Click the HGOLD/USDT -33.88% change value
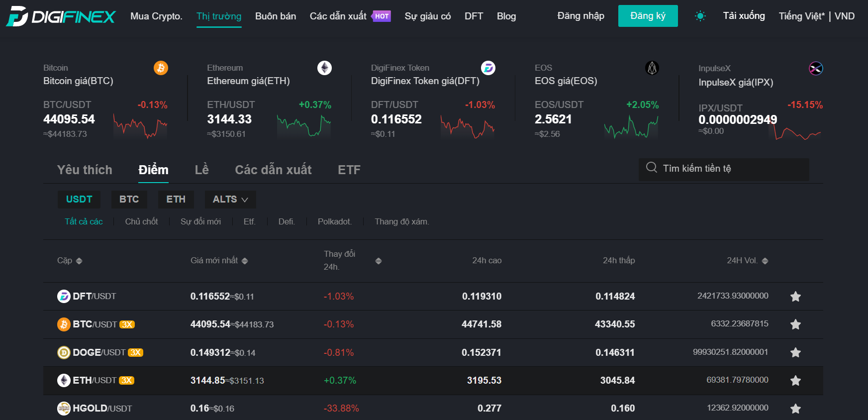Image resolution: width=868 pixels, height=420 pixels. pyautogui.click(x=341, y=408)
